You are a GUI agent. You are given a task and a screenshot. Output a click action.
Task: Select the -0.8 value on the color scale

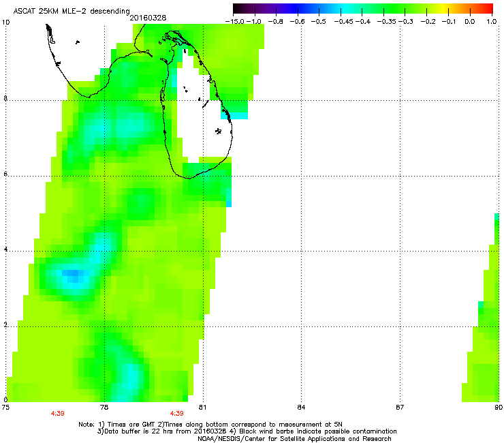(x=275, y=22)
